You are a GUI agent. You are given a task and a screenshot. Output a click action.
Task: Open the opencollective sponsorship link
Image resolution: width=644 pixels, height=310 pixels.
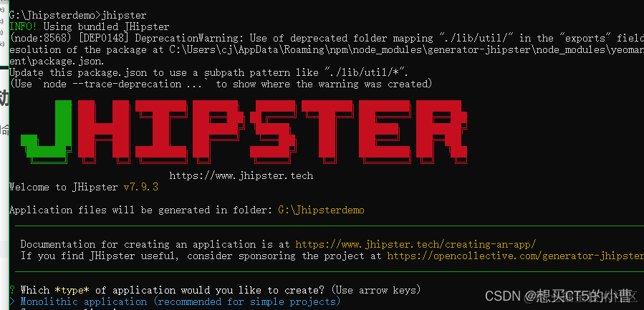coord(516,256)
